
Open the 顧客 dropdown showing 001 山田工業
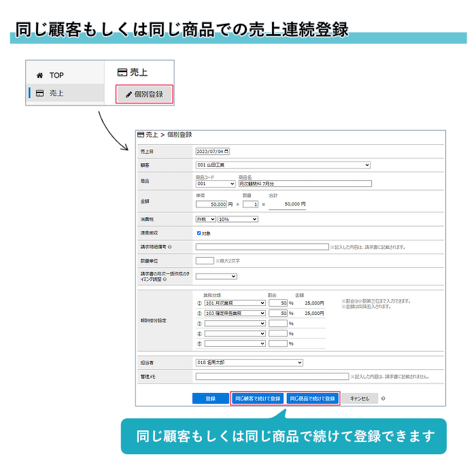(282, 165)
